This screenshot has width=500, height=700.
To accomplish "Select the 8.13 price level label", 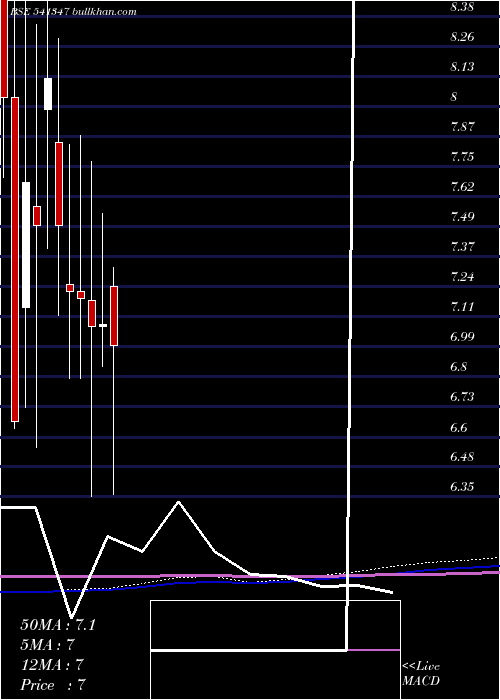I will point(462,67).
